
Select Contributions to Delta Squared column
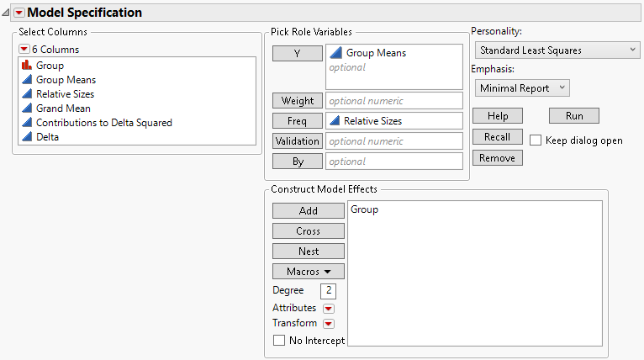104,123
